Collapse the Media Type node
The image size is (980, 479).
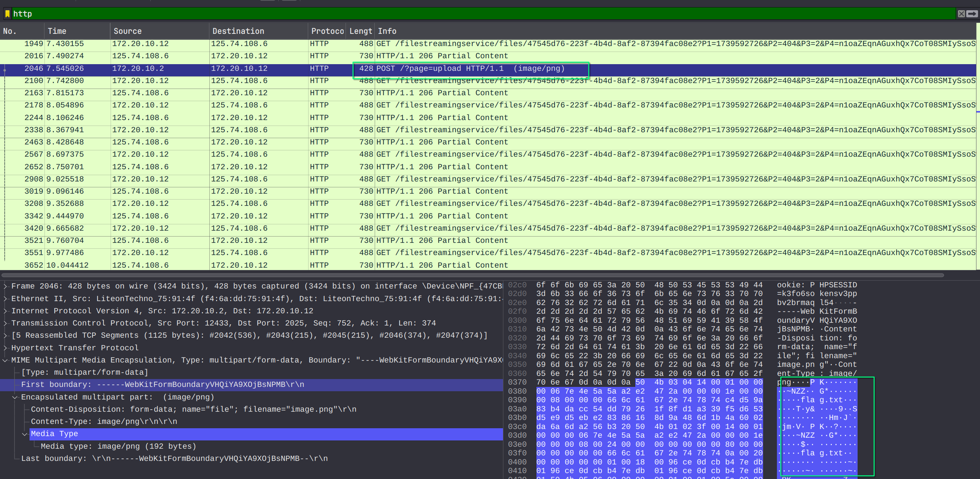(x=25, y=434)
